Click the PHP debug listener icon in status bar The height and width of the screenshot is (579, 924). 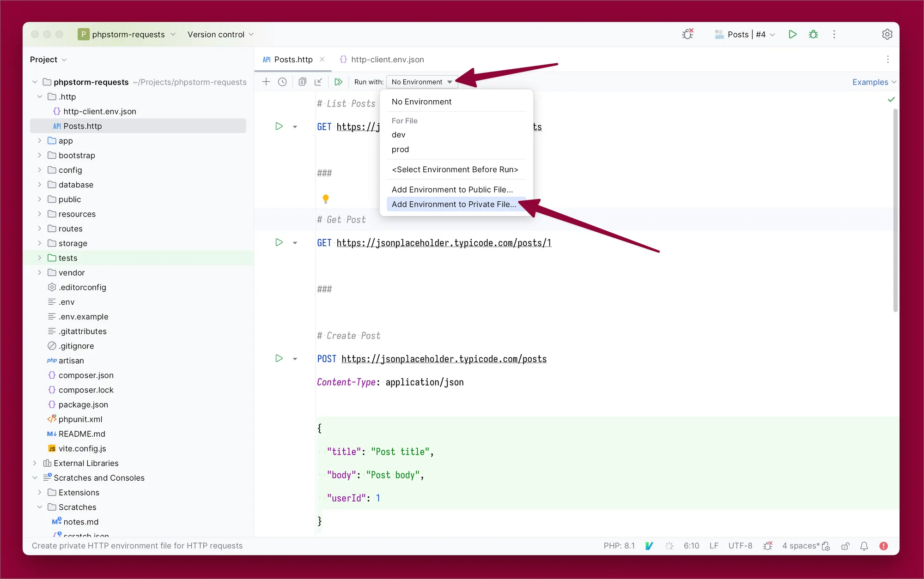point(768,546)
